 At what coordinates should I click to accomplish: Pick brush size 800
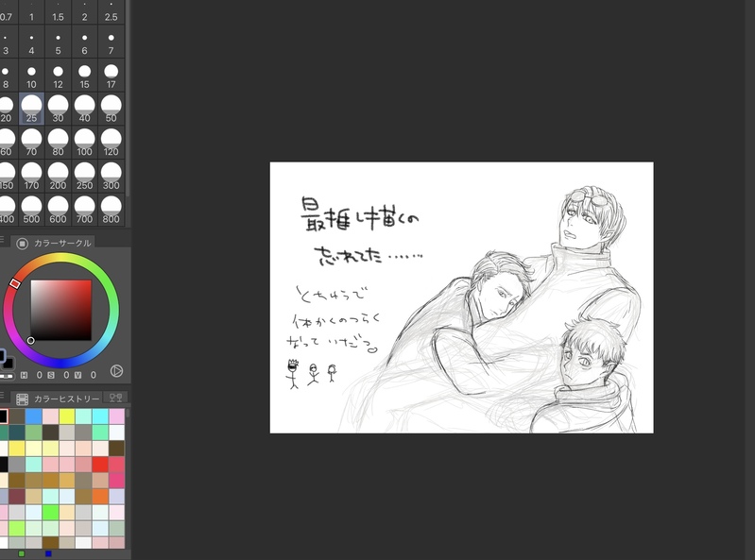pos(111,211)
